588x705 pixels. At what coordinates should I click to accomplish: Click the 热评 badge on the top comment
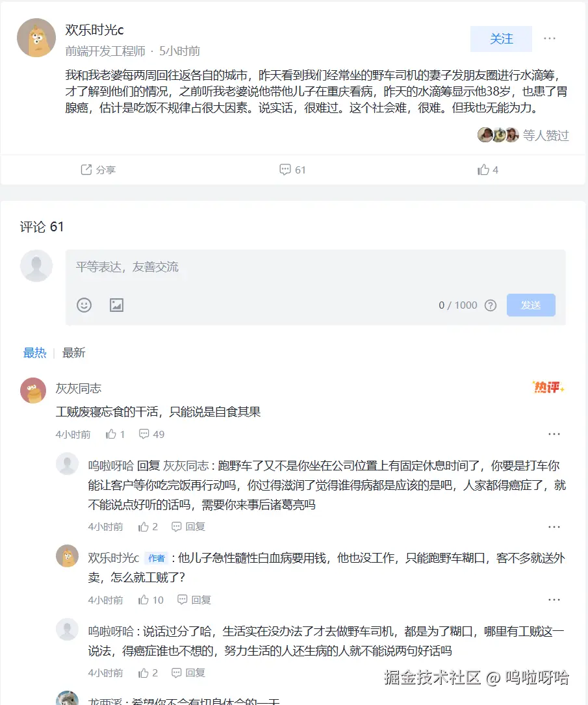tap(547, 387)
